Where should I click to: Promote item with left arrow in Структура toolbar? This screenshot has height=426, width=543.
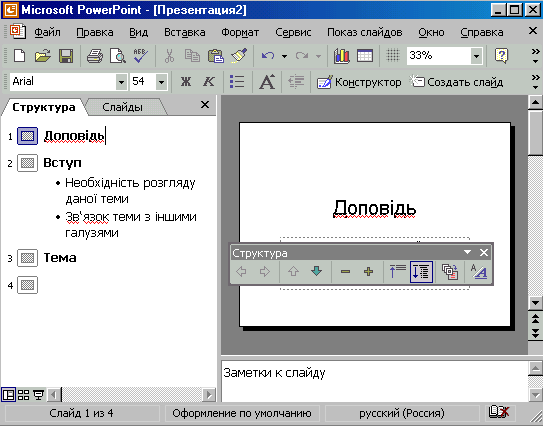click(x=241, y=272)
